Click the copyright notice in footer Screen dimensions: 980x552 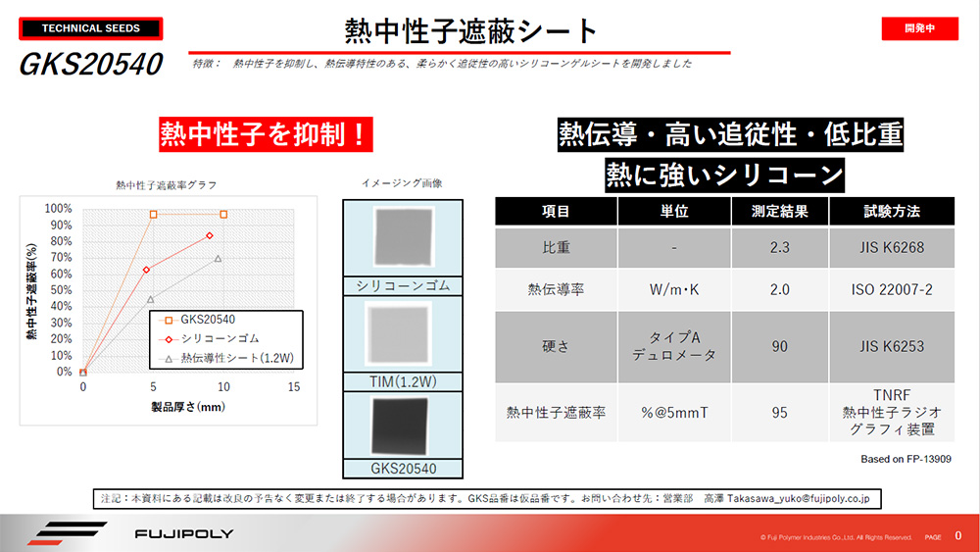pos(836,537)
